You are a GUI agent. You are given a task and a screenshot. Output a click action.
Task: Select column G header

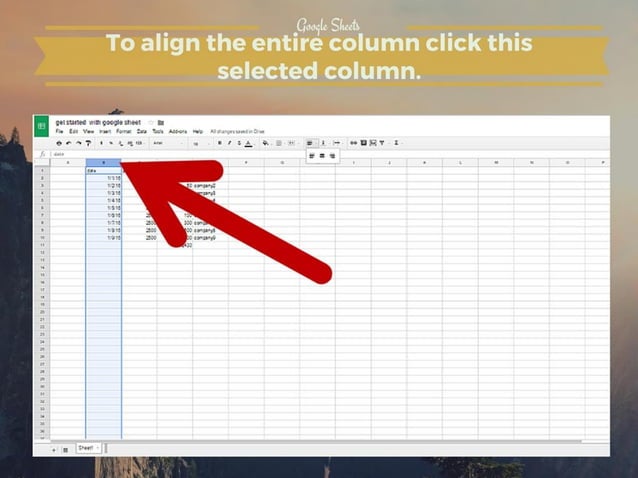[282, 163]
